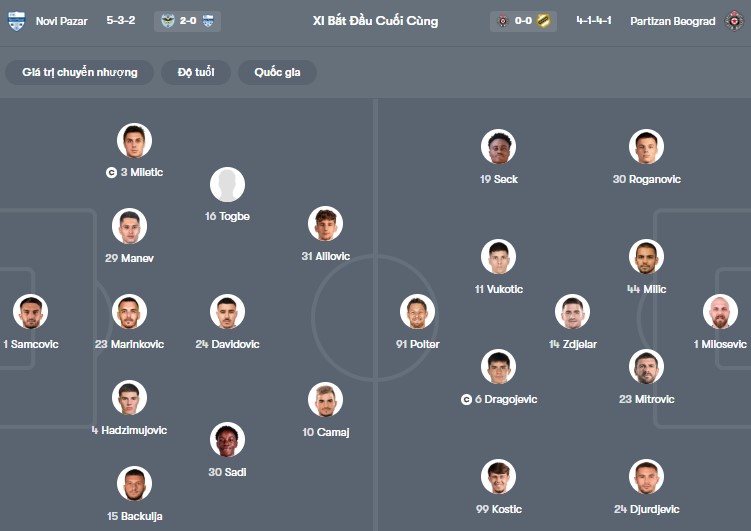751x531 pixels.
Task: Select goalkeeper Samcovic's avatar
Action: (x=30, y=312)
